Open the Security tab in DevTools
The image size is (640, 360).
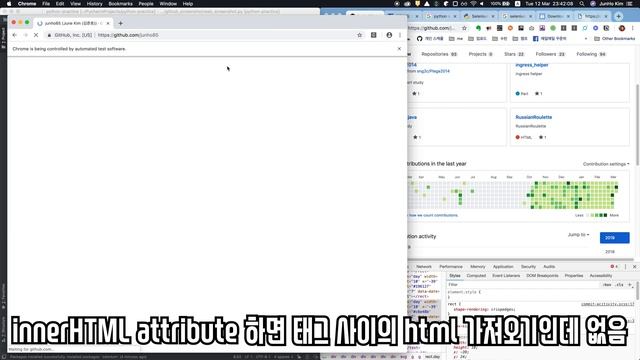528,267
